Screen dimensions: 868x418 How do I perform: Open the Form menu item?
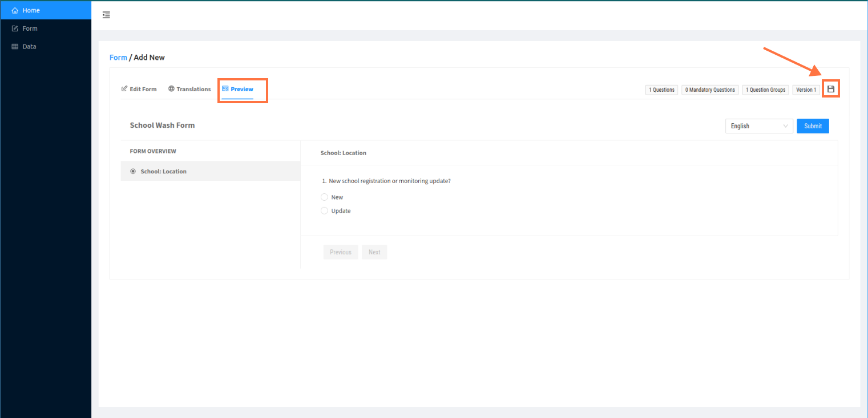[x=46, y=29]
